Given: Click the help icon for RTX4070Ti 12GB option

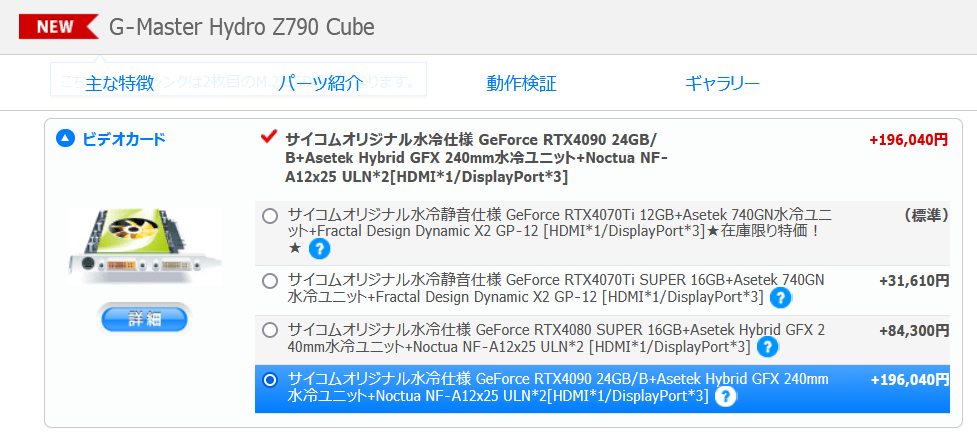Looking at the screenshot, I should [x=320, y=249].
